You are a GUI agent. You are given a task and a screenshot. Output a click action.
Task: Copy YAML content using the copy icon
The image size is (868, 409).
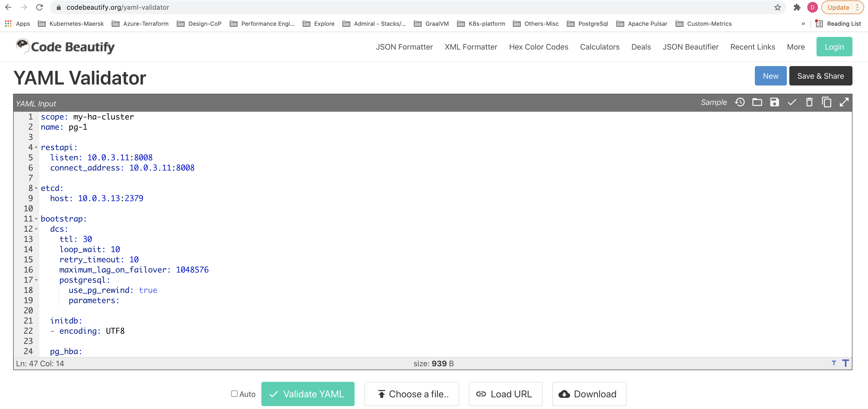pos(827,102)
